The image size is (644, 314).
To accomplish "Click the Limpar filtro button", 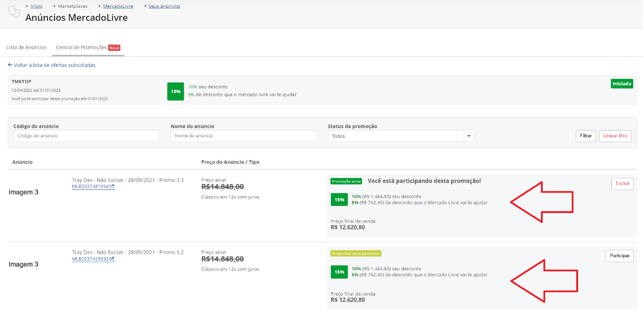I will [615, 136].
